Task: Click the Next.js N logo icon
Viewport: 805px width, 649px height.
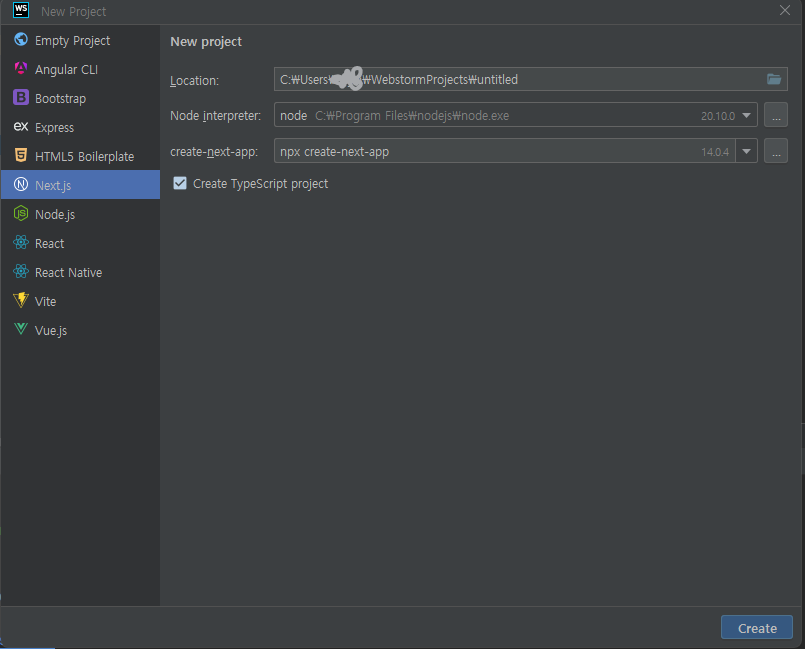Action: click(21, 184)
